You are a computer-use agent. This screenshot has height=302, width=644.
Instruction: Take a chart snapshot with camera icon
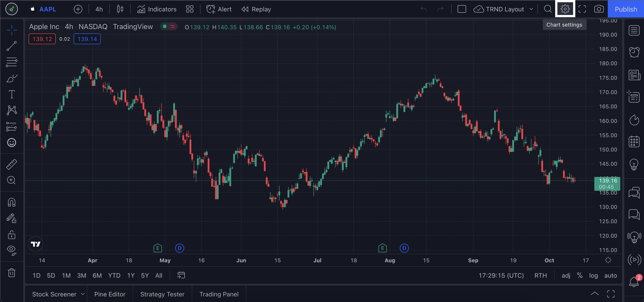point(599,9)
